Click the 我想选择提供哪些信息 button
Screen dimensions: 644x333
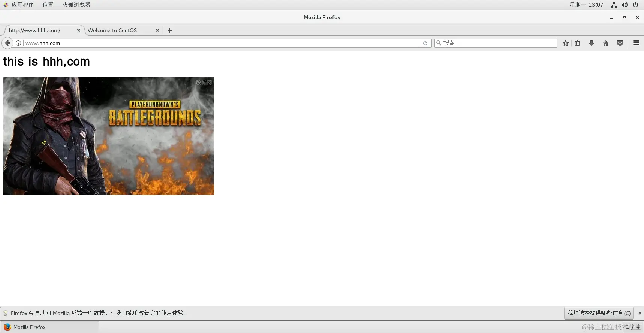pos(599,313)
